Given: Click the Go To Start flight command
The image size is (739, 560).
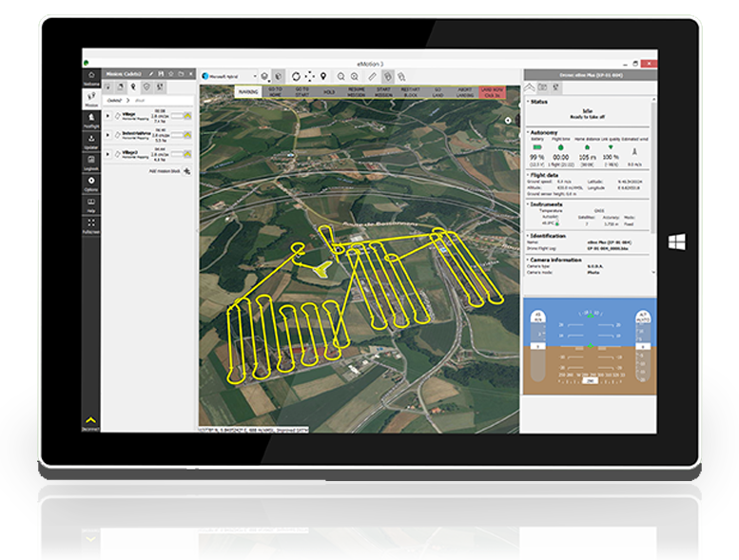Looking at the screenshot, I should (x=302, y=92).
